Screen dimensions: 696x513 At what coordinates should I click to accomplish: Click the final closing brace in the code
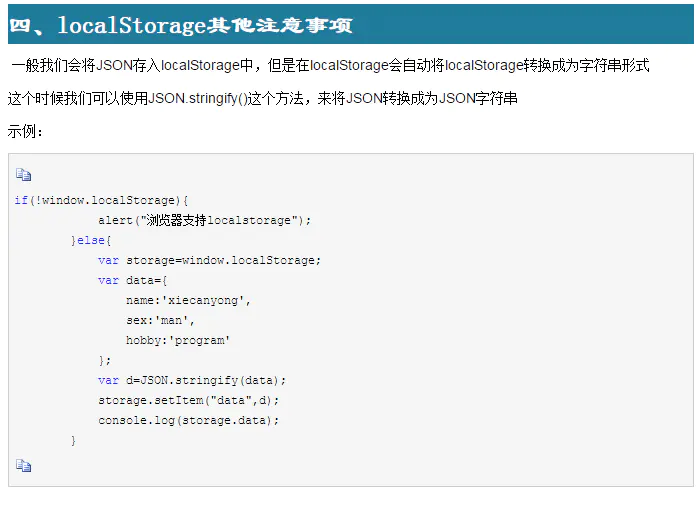click(x=74, y=440)
